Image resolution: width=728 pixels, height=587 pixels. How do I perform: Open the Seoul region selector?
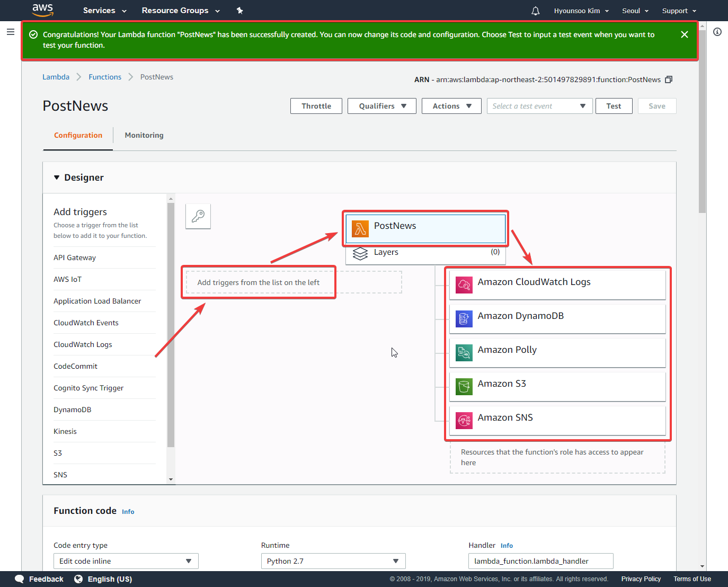(x=635, y=11)
